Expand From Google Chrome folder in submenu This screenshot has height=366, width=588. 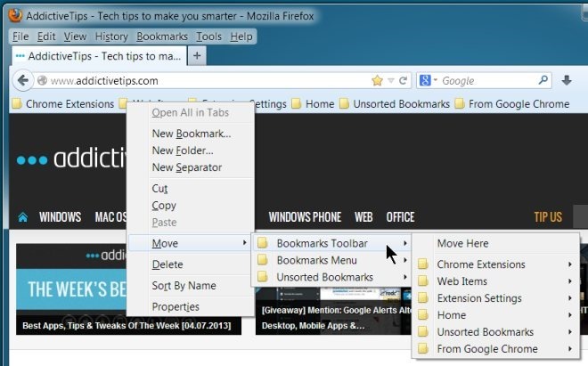point(495,349)
